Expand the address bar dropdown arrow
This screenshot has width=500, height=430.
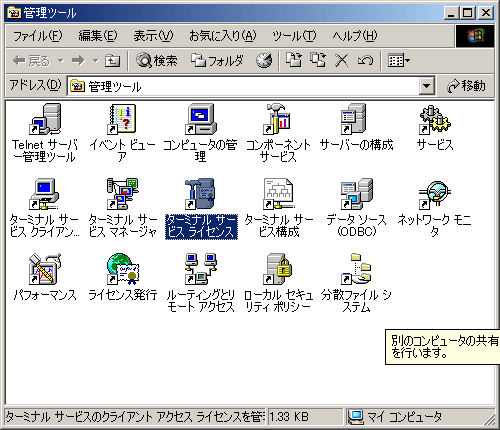pyautogui.click(x=426, y=86)
